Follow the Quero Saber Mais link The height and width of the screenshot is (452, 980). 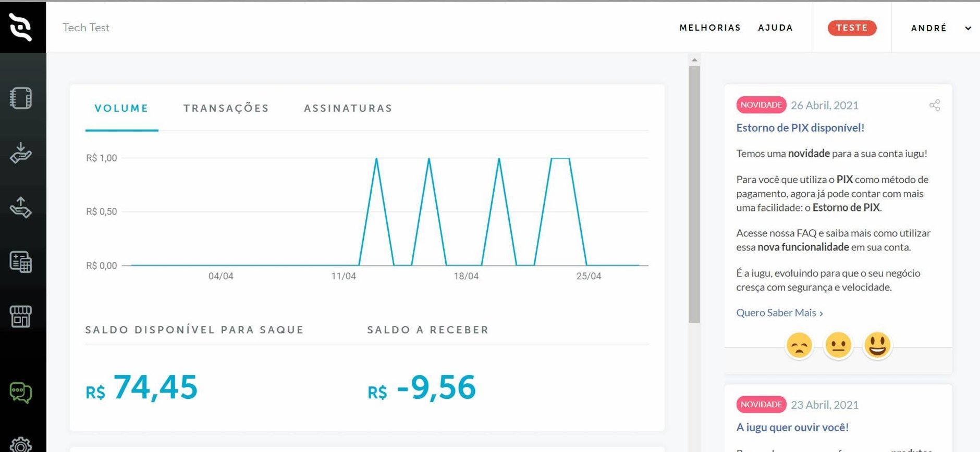779,313
